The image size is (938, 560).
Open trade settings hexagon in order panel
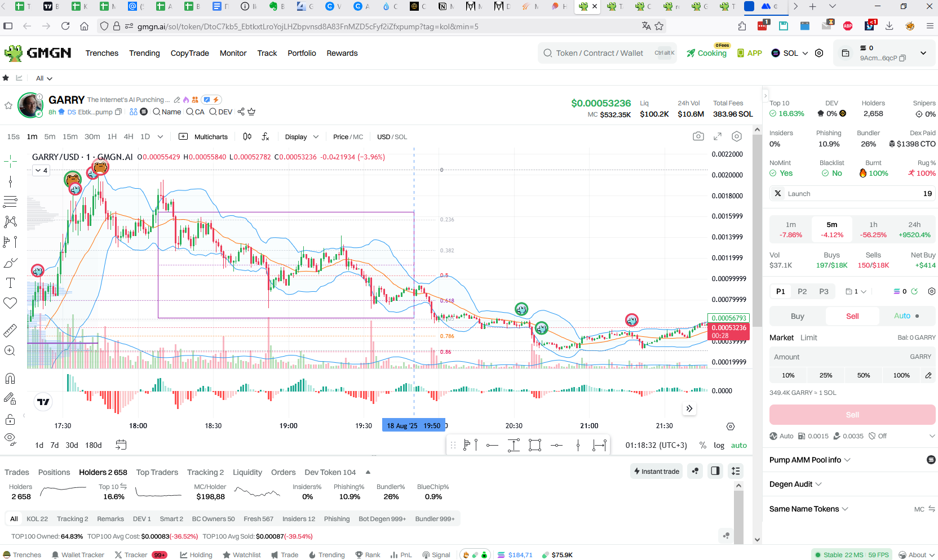click(932, 291)
